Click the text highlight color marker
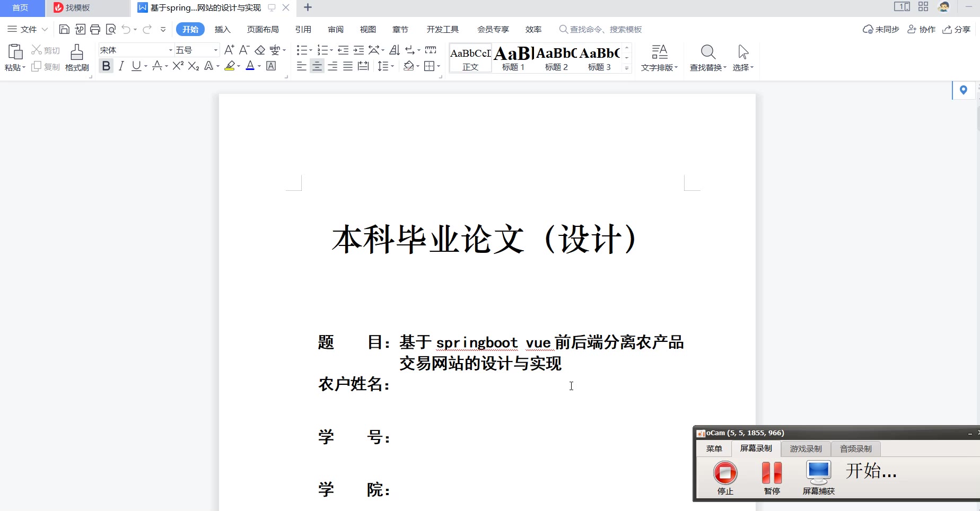This screenshot has height=511, width=980. click(230, 66)
